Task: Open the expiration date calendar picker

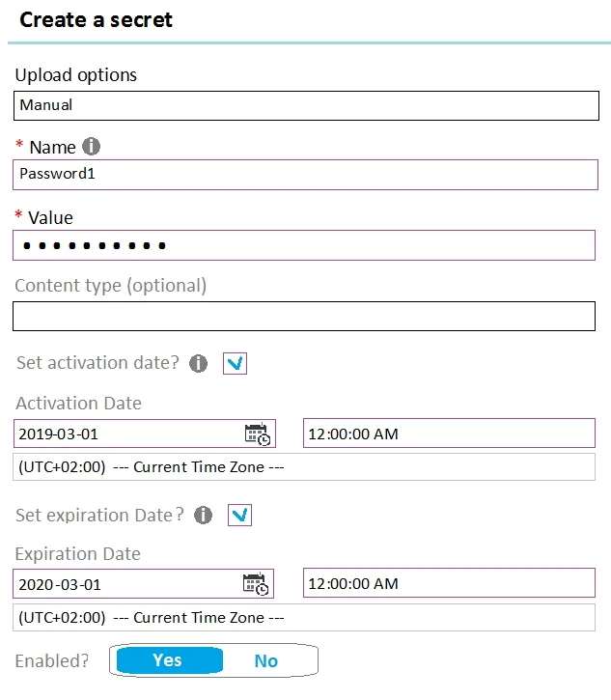Action: (256, 584)
